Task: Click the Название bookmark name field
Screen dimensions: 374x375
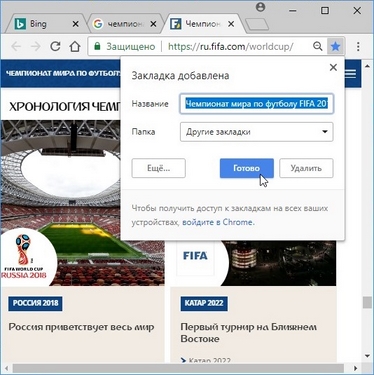Action: pyautogui.click(x=256, y=104)
